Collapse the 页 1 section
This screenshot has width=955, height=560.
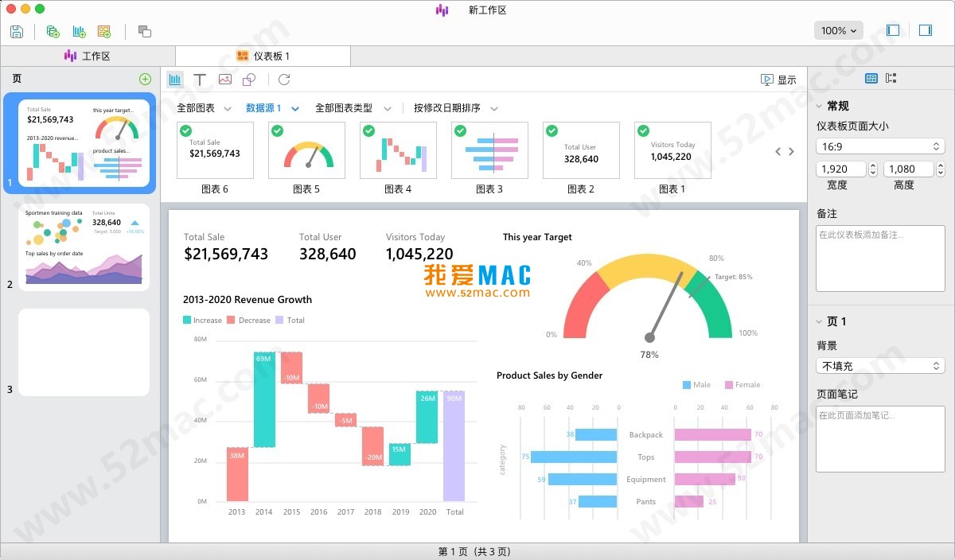tap(820, 321)
